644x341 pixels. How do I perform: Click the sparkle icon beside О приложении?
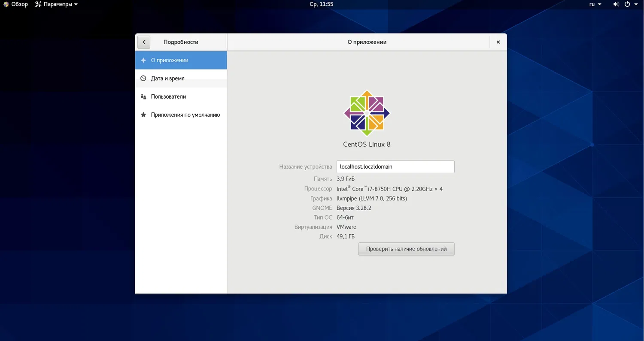click(x=143, y=60)
